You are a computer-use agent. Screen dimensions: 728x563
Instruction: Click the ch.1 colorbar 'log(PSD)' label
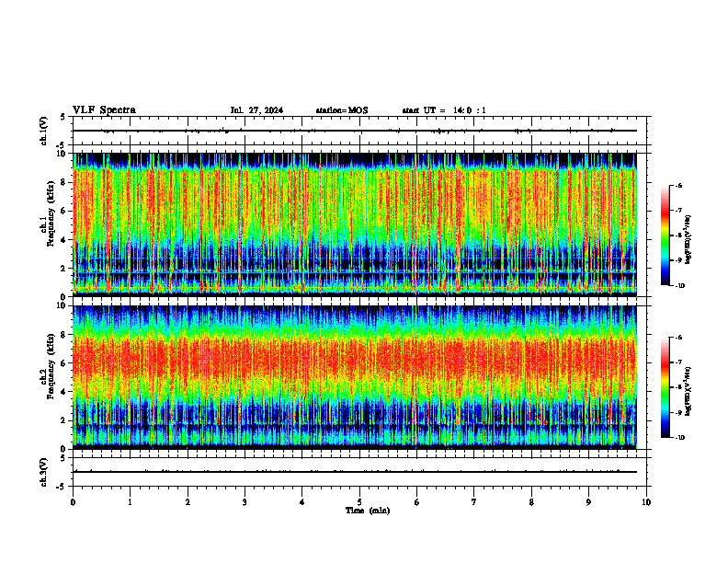(688, 239)
